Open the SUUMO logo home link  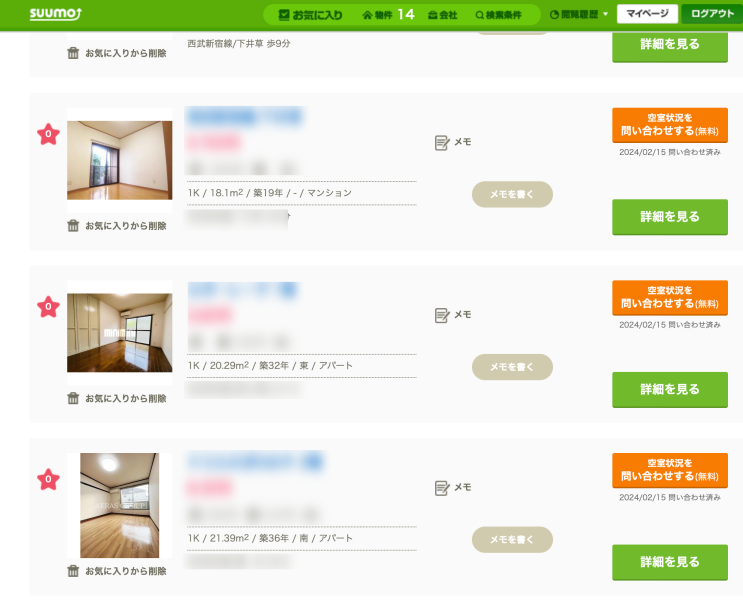pyautogui.click(x=55, y=14)
